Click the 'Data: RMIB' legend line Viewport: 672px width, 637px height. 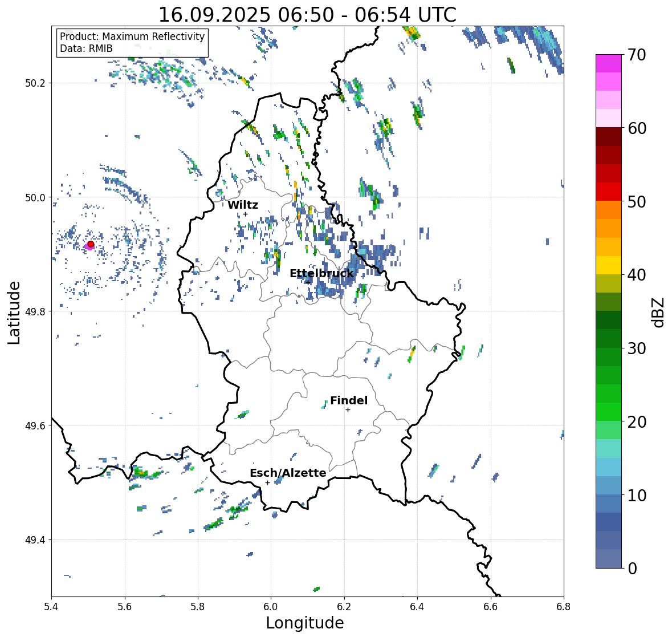coord(86,48)
